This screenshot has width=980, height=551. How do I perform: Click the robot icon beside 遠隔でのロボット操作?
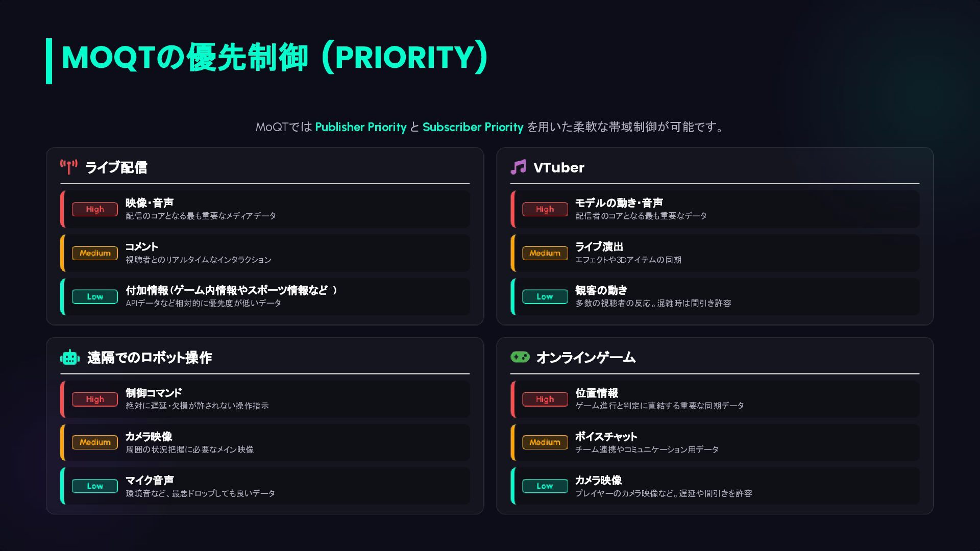(x=70, y=358)
